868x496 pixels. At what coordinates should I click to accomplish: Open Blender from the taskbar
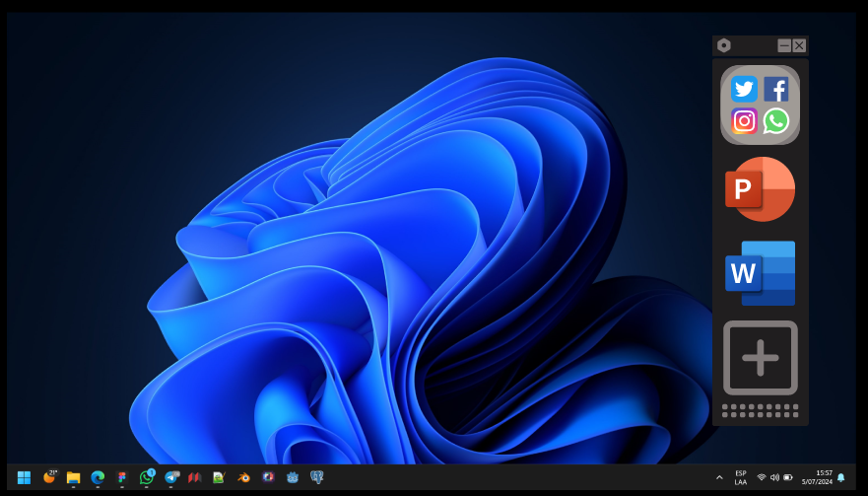243,477
